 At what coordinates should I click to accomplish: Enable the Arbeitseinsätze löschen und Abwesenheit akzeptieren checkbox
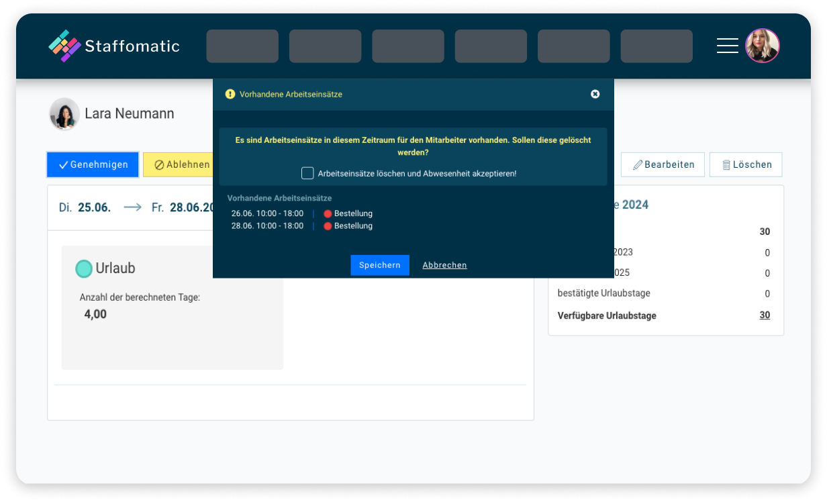pyautogui.click(x=307, y=173)
